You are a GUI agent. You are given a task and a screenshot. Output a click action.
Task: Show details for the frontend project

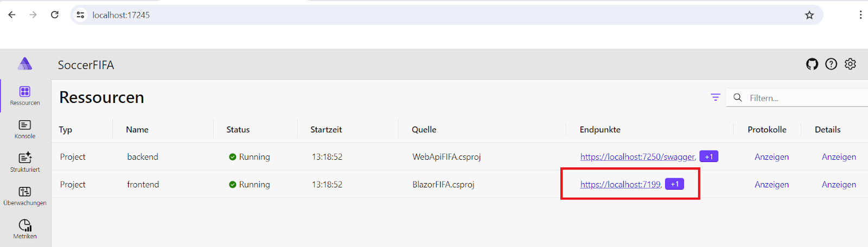pos(839,185)
